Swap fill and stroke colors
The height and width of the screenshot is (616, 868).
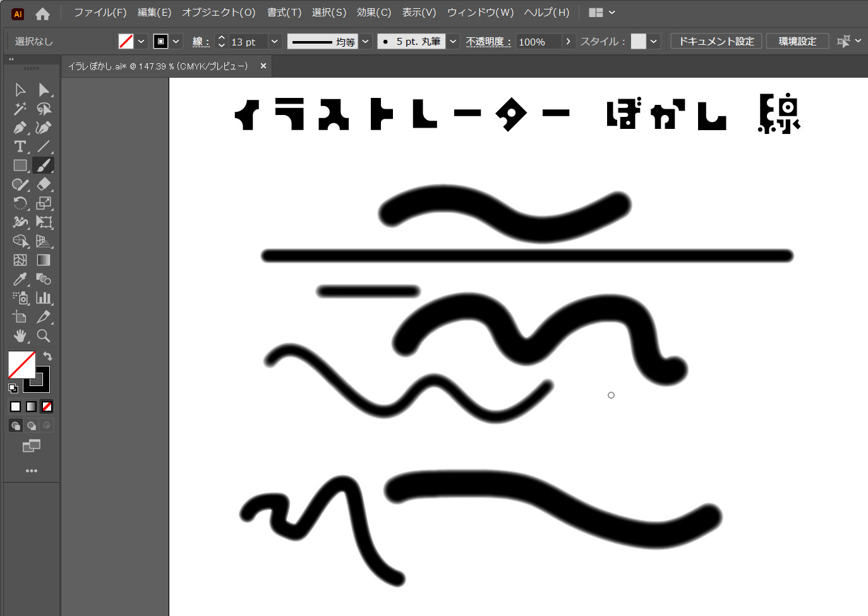pos(47,356)
